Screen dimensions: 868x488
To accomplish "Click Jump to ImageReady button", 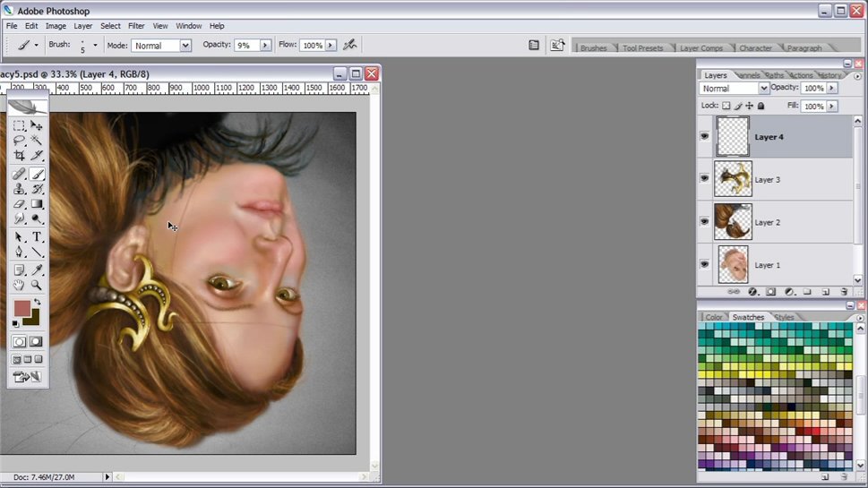I will pos(27,377).
